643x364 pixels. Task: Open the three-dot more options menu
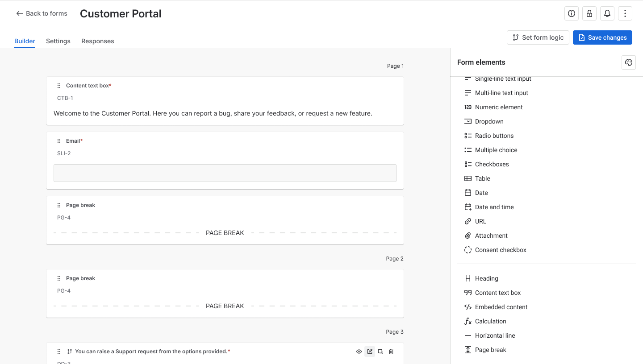point(625,13)
